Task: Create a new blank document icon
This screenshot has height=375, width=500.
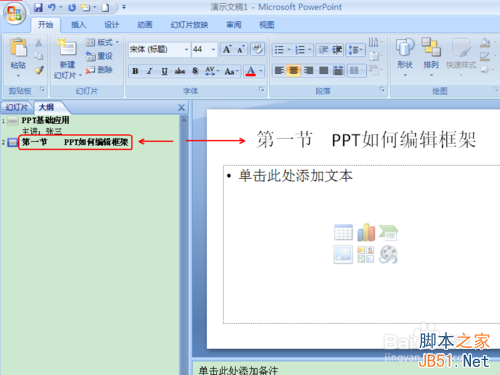Action: (x=105, y=7)
